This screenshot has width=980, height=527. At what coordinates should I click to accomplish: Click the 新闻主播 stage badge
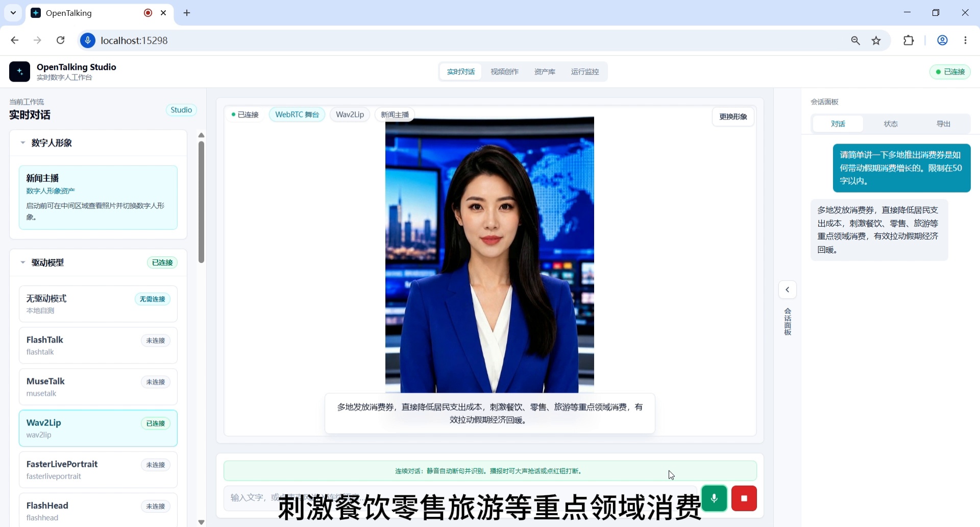point(395,114)
